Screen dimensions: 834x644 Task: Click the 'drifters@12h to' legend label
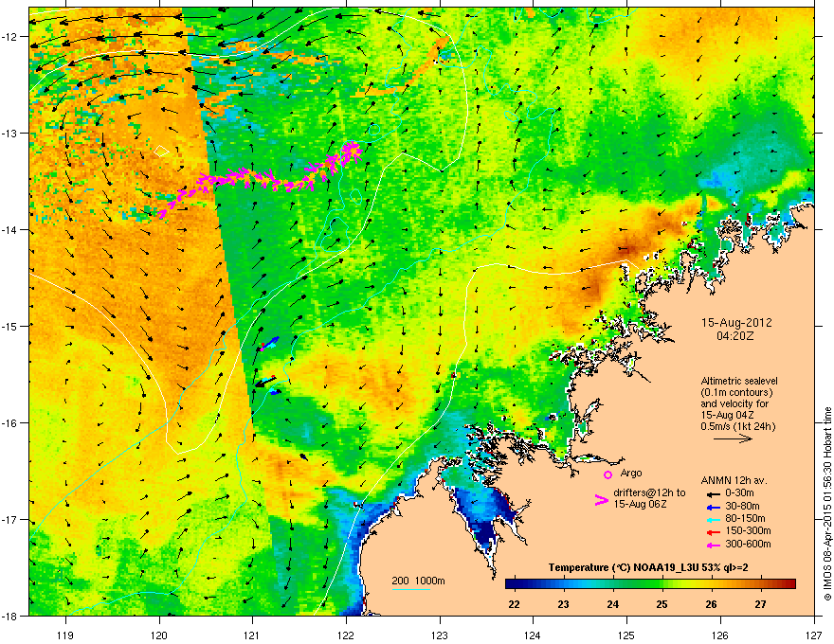pos(649,493)
